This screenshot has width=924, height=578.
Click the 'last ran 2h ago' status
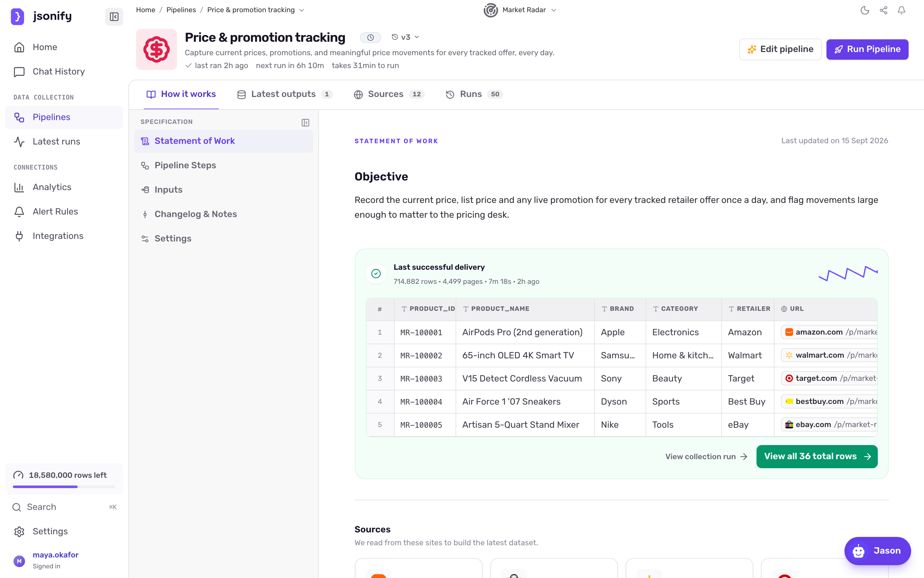(217, 66)
